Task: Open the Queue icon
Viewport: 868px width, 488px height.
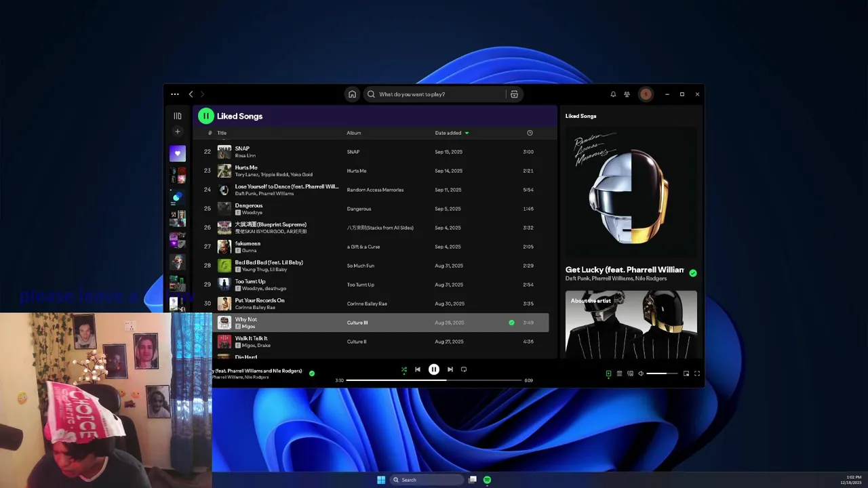Action: pyautogui.click(x=619, y=373)
